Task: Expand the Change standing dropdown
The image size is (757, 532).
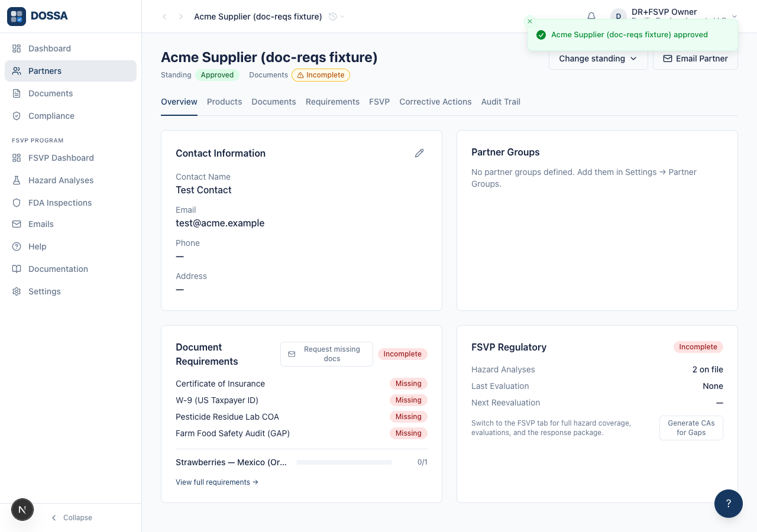Action: coord(598,59)
